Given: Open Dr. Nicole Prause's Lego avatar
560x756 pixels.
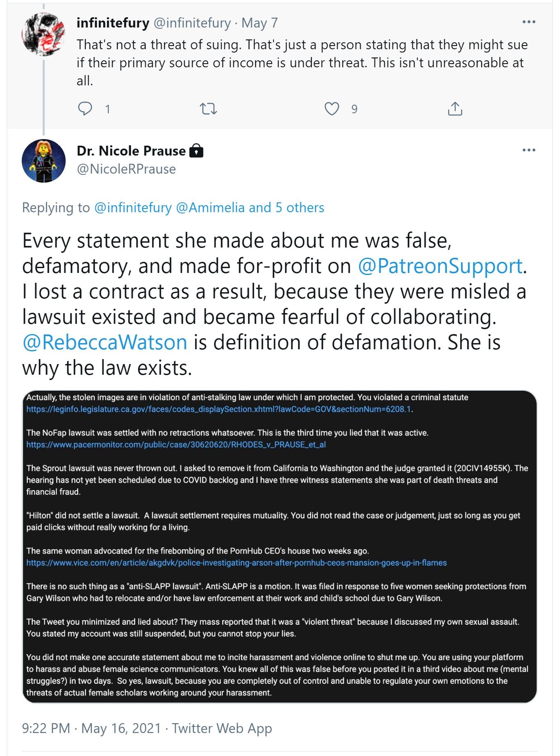Looking at the screenshot, I should click(43, 161).
